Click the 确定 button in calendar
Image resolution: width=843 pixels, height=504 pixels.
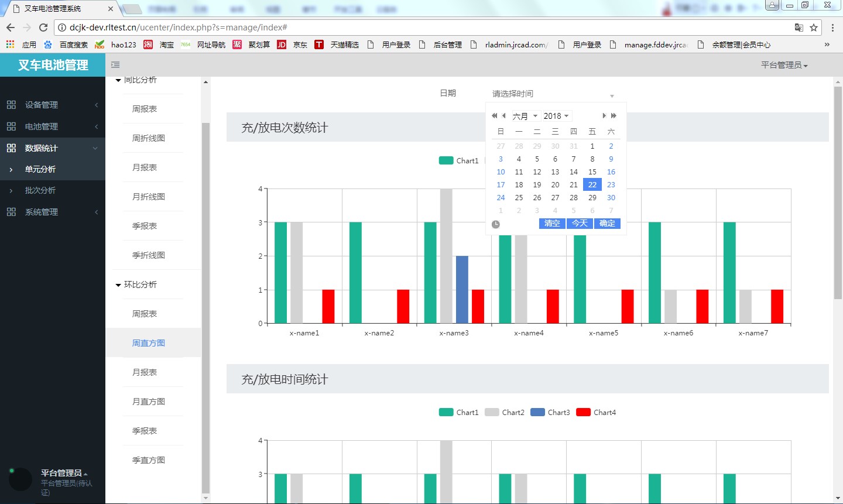(607, 224)
